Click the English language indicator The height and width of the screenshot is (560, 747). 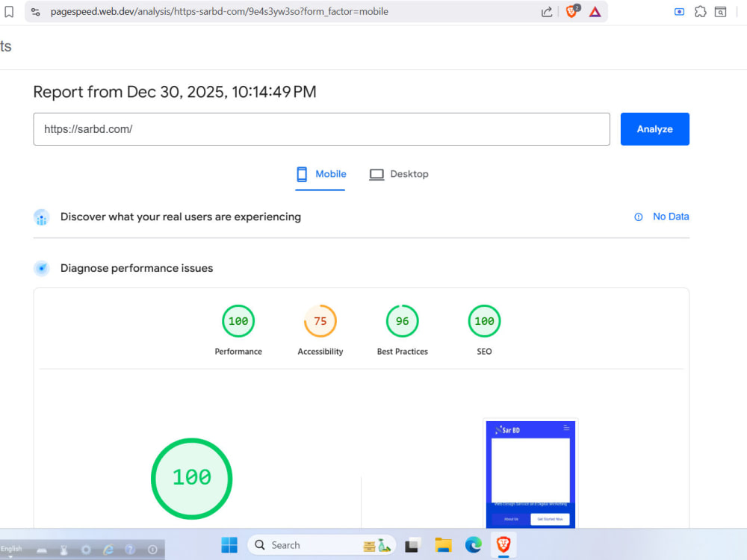[11, 549]
